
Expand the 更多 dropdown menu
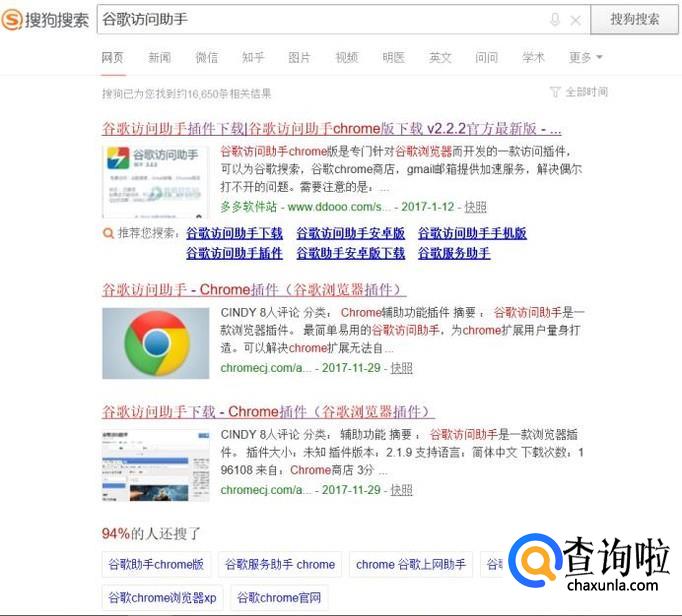(585, 57)
